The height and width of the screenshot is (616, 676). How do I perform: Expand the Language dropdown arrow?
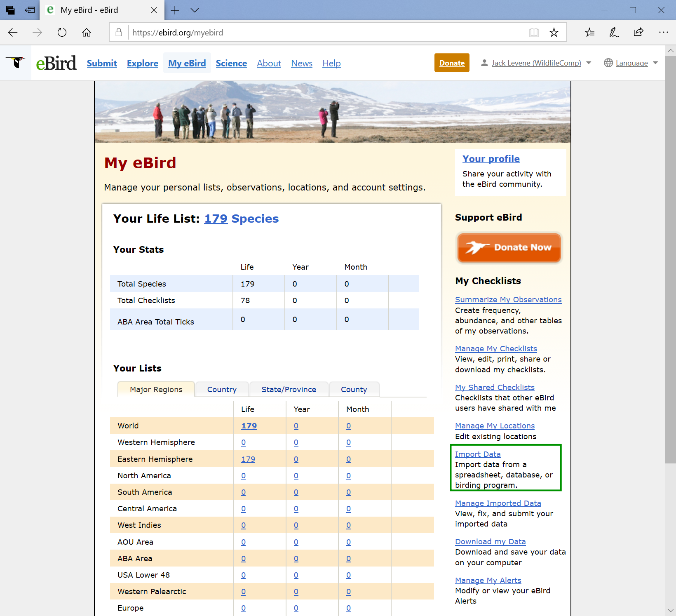coord(655,63)
